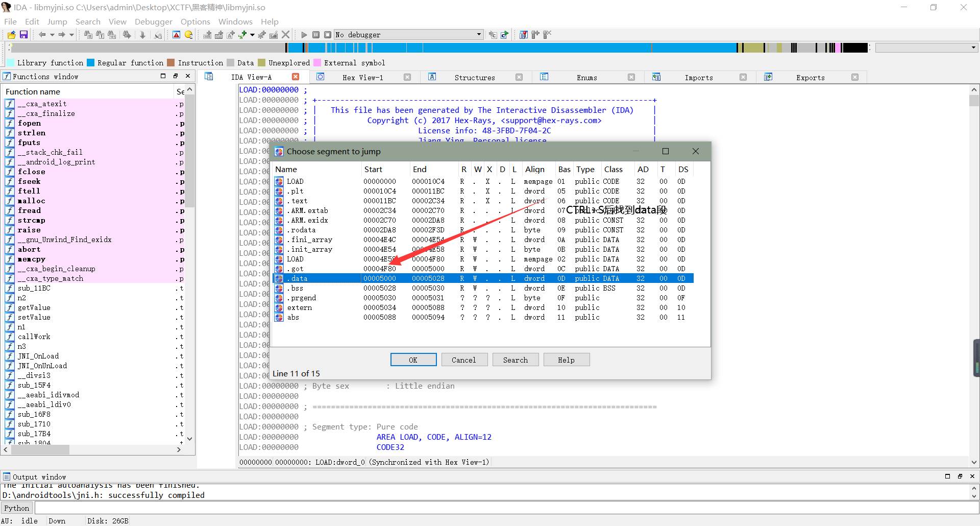Viewport: 980px width, 526px height.
Task: Select getValue in the Functions list
Action: [x=94, y=307]
